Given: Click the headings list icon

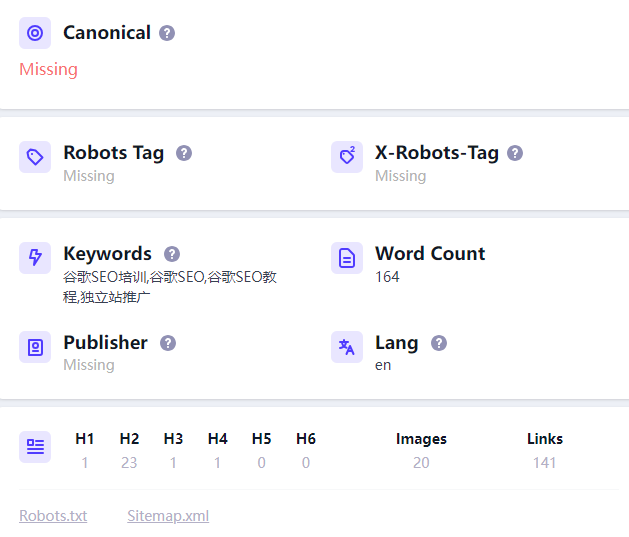Looking at the screenshot, I should (35, 447).
